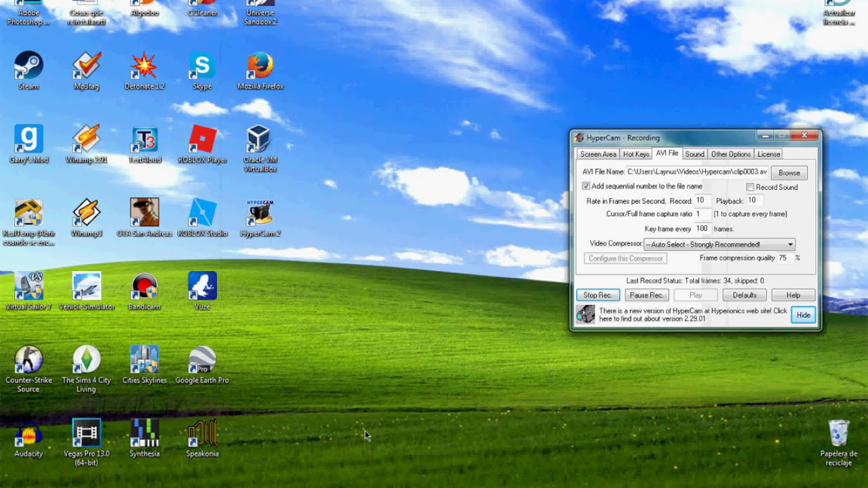The image size is (868, 488).
Task: Select the AVI File tab
Action: tap(667, 154)
